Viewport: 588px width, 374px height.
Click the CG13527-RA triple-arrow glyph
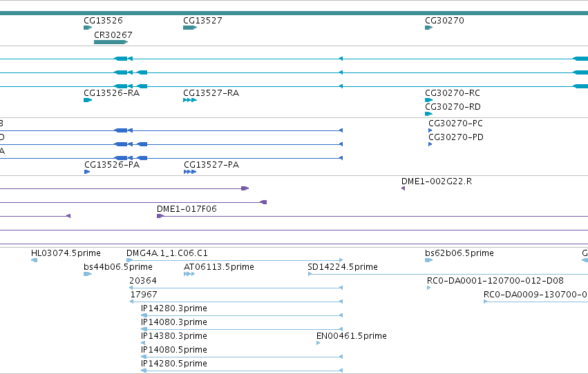coord(190,100)
